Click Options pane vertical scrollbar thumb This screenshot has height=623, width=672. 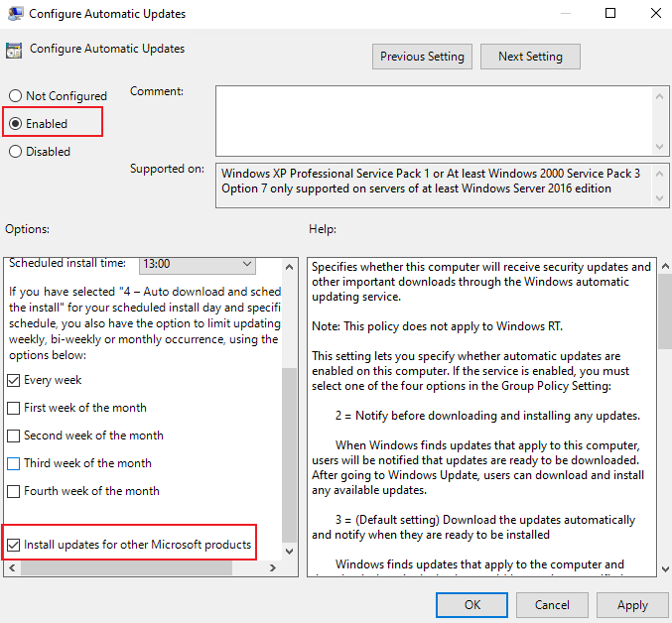(289, 455)
